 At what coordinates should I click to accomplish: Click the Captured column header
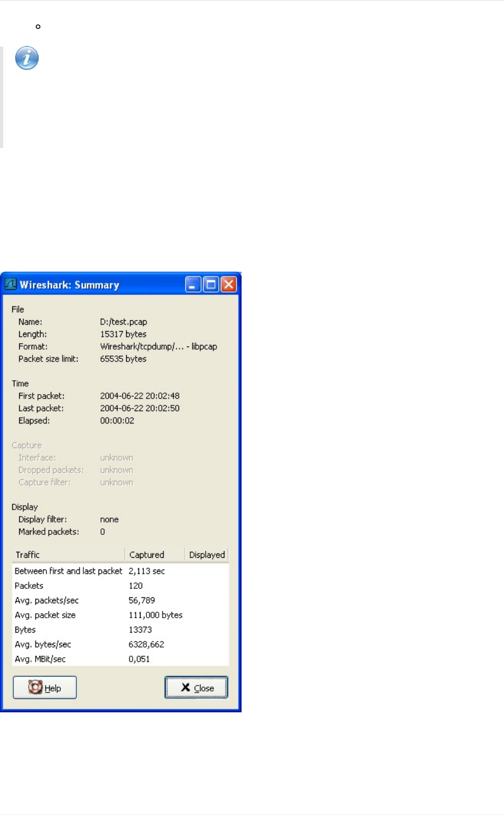pyautogui.click(x=154, y=555)
